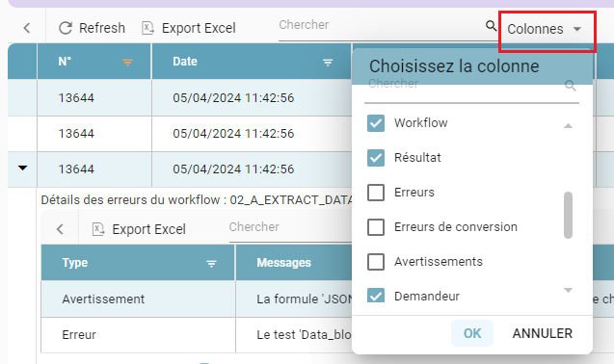Image resolution: width=614 pixels, height=364 pixels.
Task: Select the Avertissement type cell
Action: click(x=138, y=299)
